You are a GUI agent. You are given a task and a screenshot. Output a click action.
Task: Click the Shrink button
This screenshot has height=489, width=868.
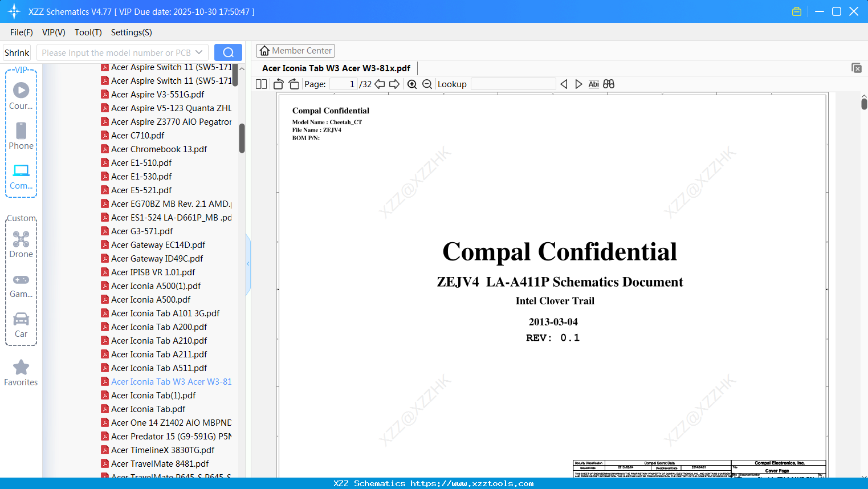tap(17, 52)
